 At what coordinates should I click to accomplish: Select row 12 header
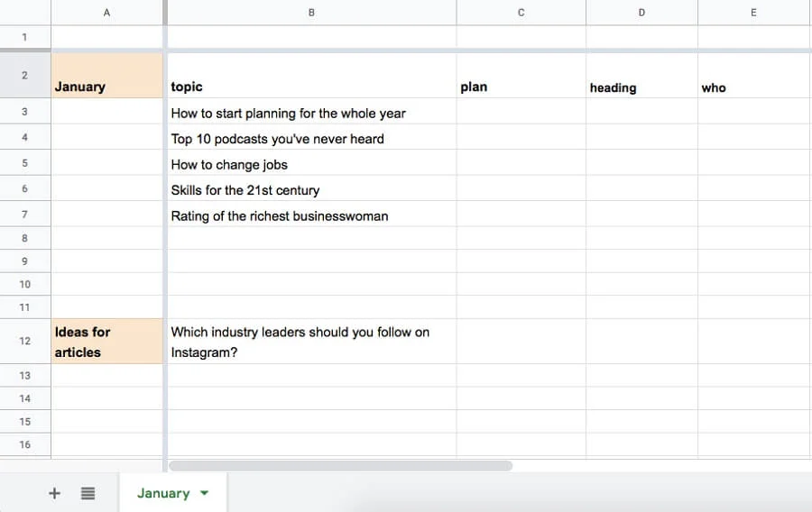tap(24, 341)
